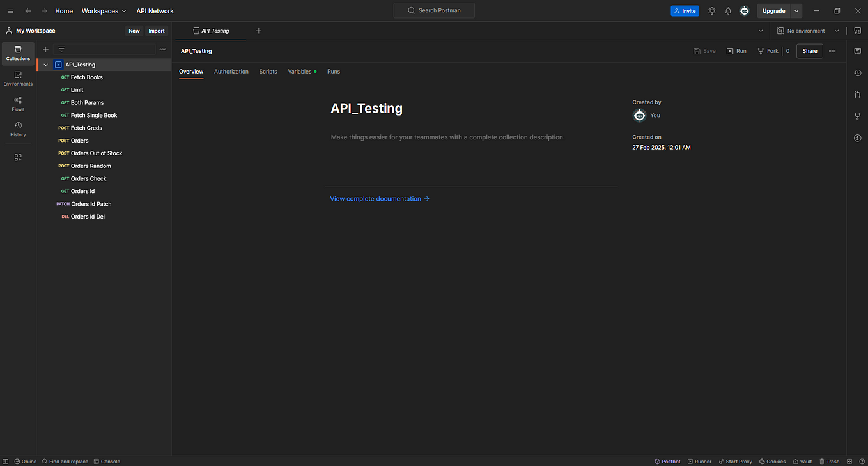The image size is (868, 466).
Task: Select the Overview tab
Action: [x=191, y=72]
